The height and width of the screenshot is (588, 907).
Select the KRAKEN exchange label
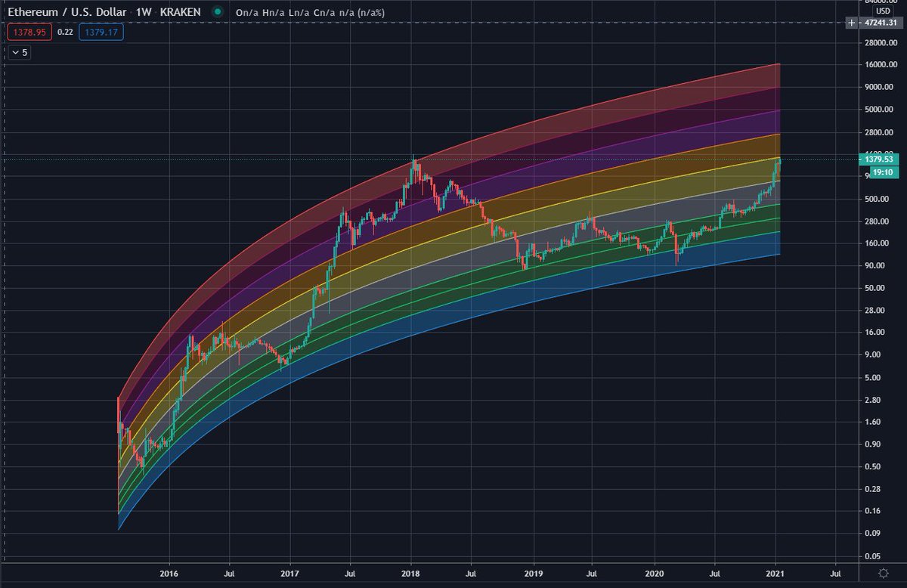pos(181,12)
